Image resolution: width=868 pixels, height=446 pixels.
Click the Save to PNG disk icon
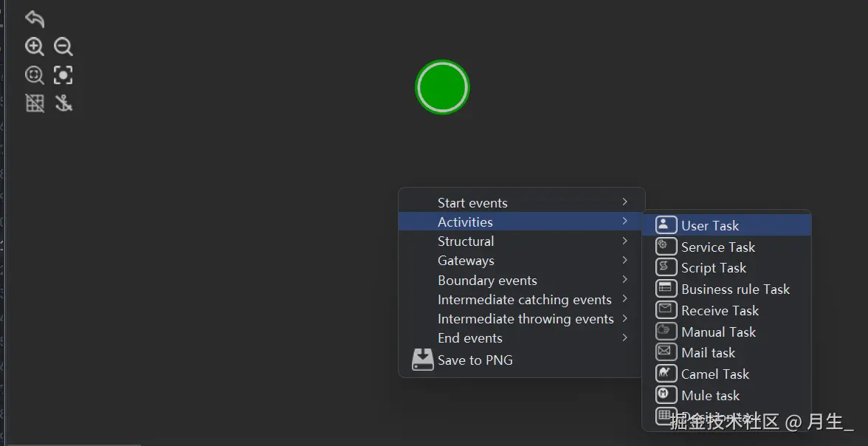[423, 360]
